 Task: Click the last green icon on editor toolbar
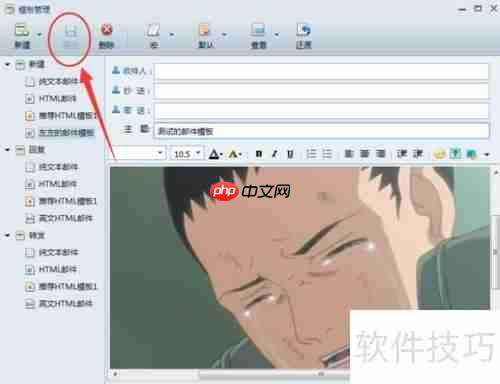coord(471,154)
